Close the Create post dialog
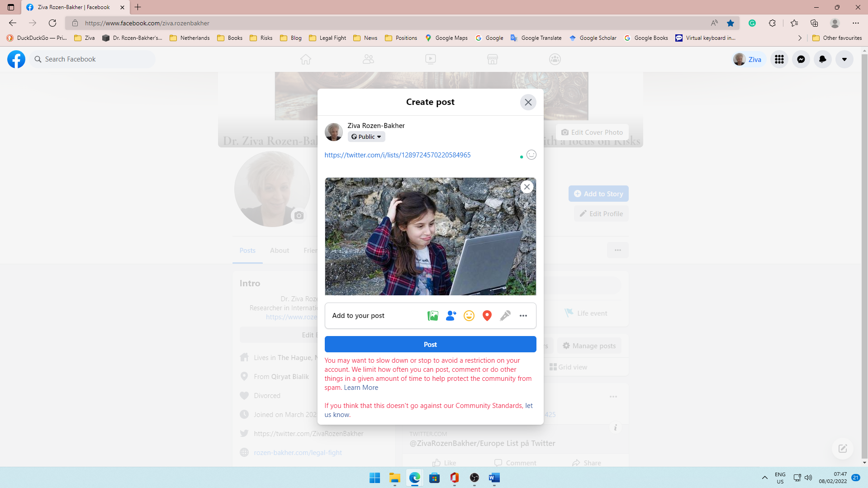This screenshot has height=488, width=868. pyautogui.click(x=528, y=102)
